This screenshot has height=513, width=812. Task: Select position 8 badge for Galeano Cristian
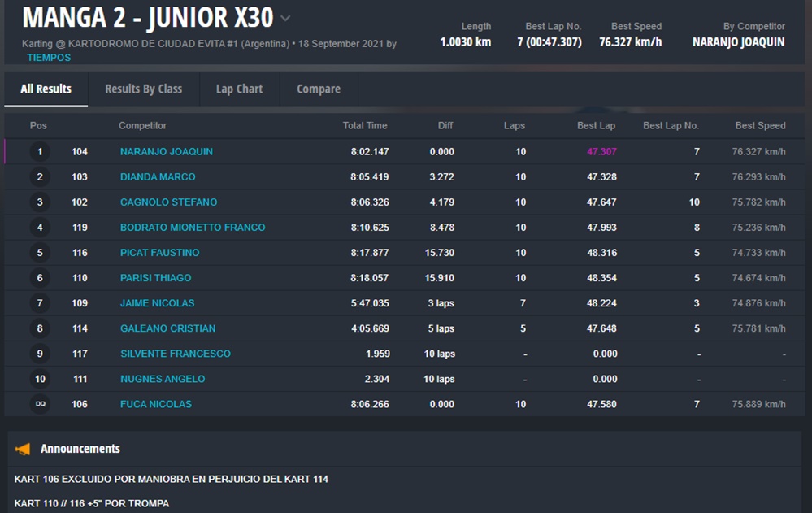pos(40,328)
